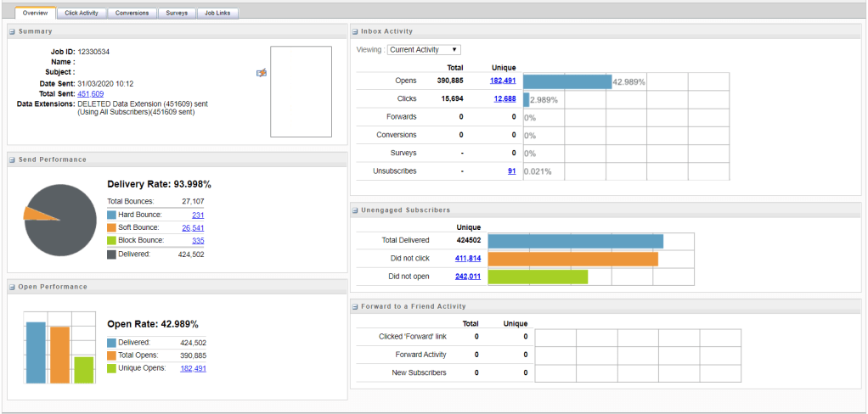Collapse the Open Performance panel
This screenshot has height=414, width=868.
pyautogui.click(x=13, y=287)
